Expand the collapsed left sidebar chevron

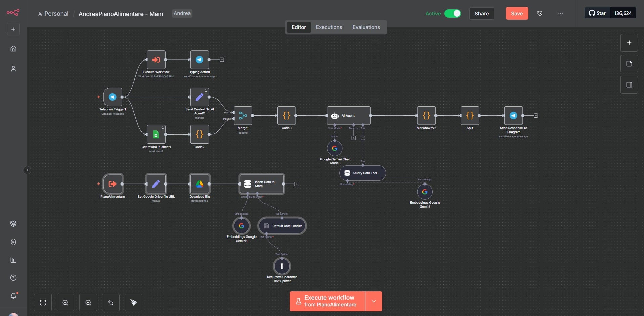27,170
